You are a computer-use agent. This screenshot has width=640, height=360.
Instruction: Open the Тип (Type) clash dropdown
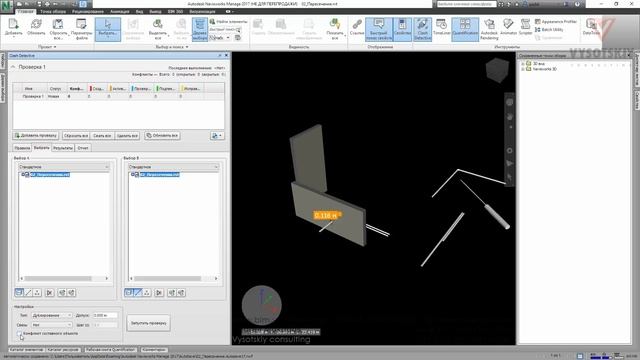(52, 315)
